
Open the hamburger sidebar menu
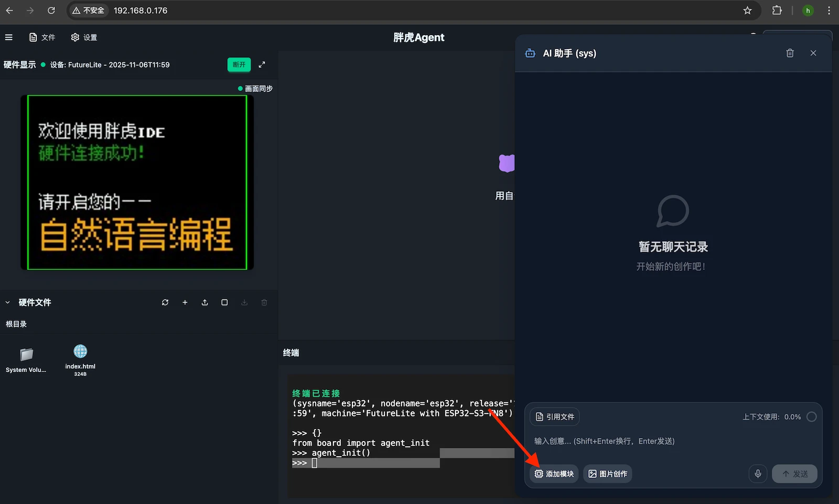click(9, 37)
